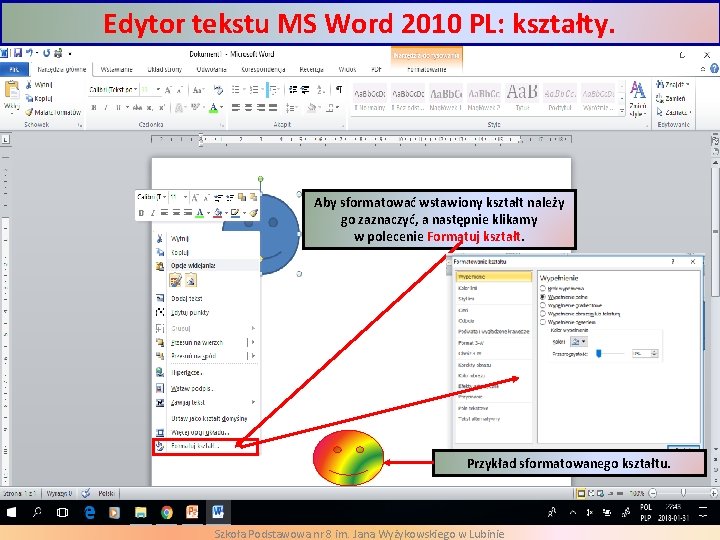
Task: Choose Formatuj kształt in the context menu
Action: [206, 446]
